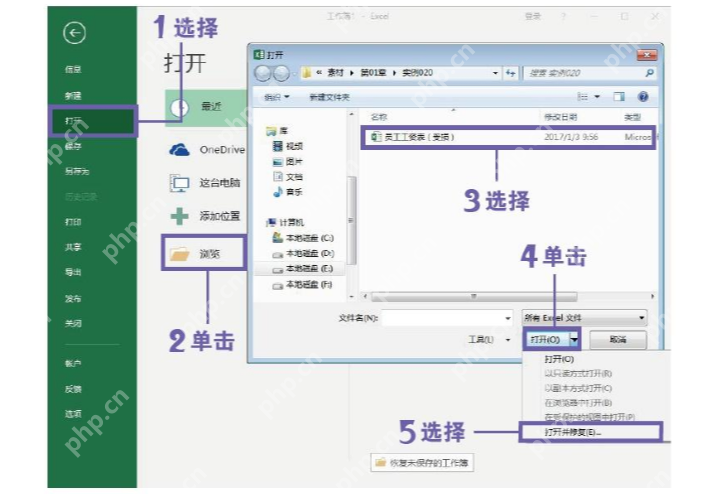Click 另存为 in backstage sidebar
Image resolution: width=720 pixels, height=494 pixels.
click(x=77, y=171)
